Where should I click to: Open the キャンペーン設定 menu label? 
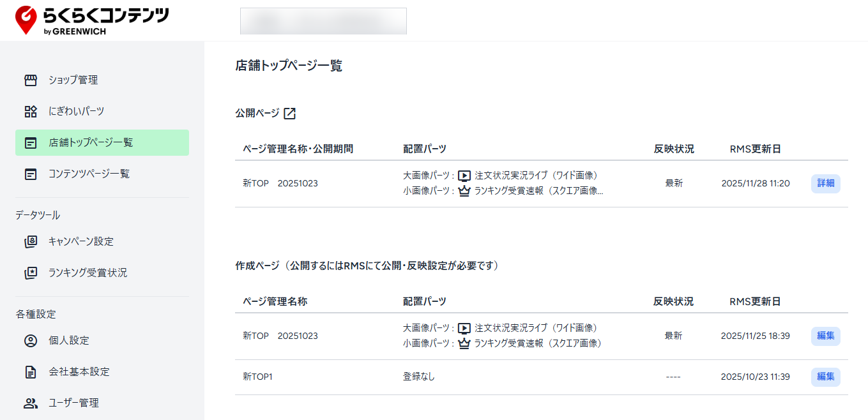point(81,242)
